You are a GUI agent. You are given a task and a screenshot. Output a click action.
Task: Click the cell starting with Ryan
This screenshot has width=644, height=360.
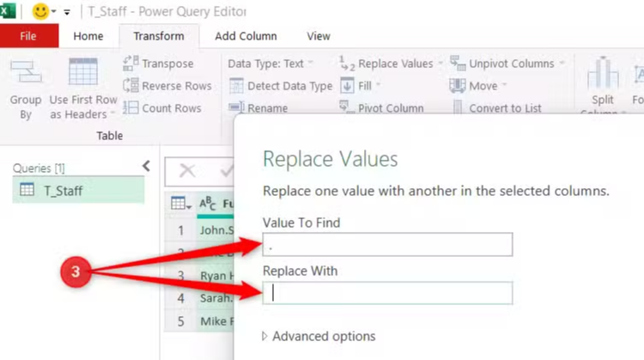pos(216,276)
